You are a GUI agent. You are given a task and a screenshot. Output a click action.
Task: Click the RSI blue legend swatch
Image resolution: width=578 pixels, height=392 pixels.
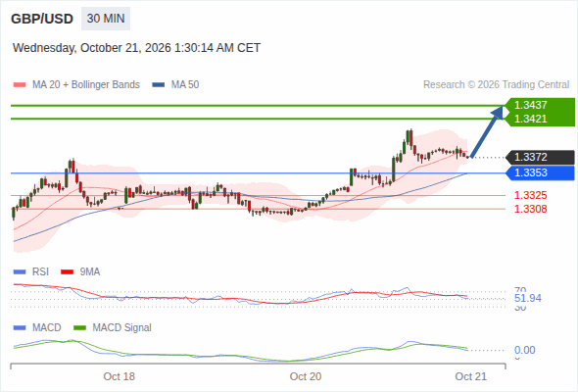click(x=20, y=272)
